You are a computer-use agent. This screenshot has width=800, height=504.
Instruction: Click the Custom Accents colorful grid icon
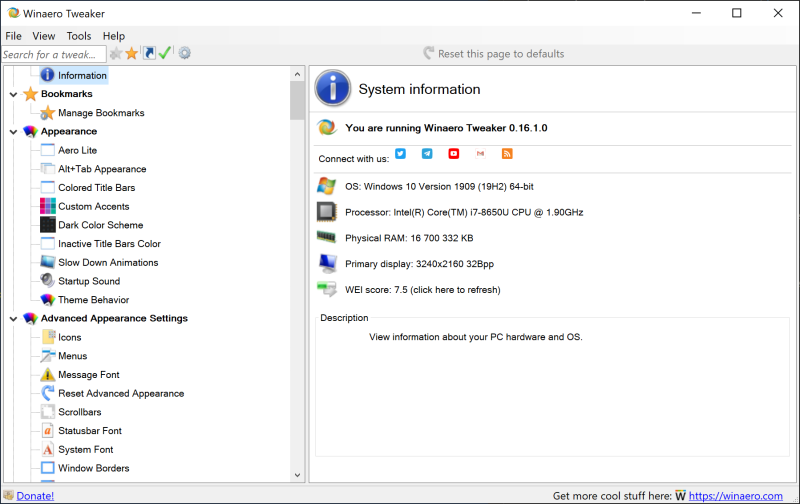tap(47, 206)
